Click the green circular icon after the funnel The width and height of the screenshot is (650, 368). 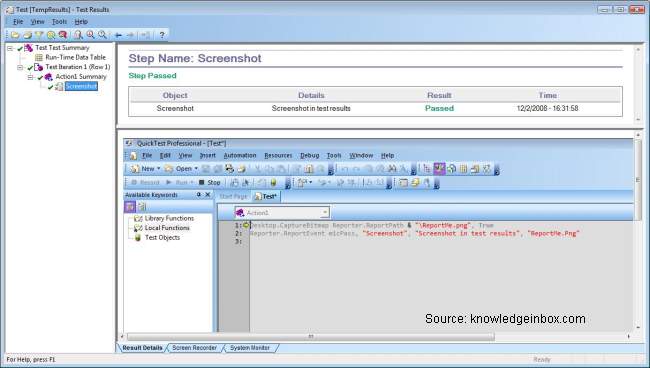pyautogui.click(x=51, y=35)
